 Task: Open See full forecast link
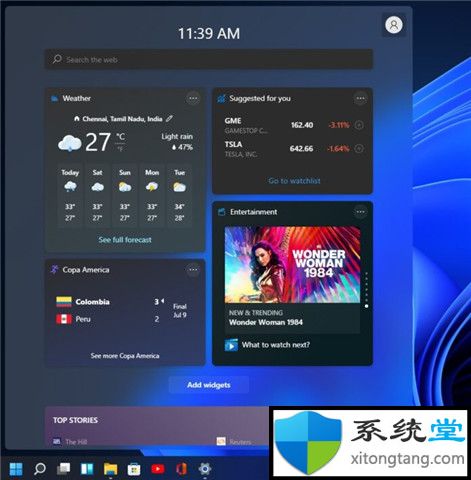click(125, 240)
